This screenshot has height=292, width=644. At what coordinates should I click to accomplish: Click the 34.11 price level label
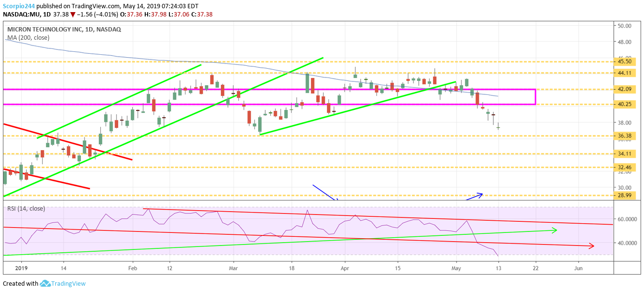pos(625,154)
